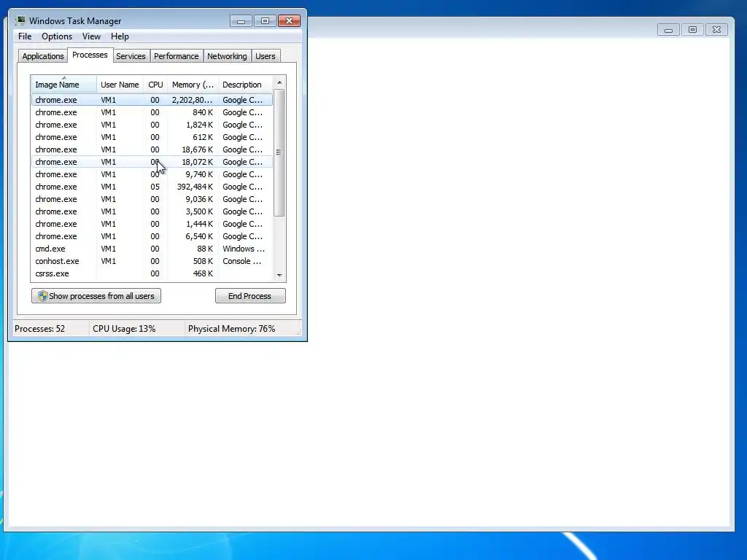Minimize the blank background window
This screenshot has height=560, width=747.
pyautogui.click(x=668, y=30)
